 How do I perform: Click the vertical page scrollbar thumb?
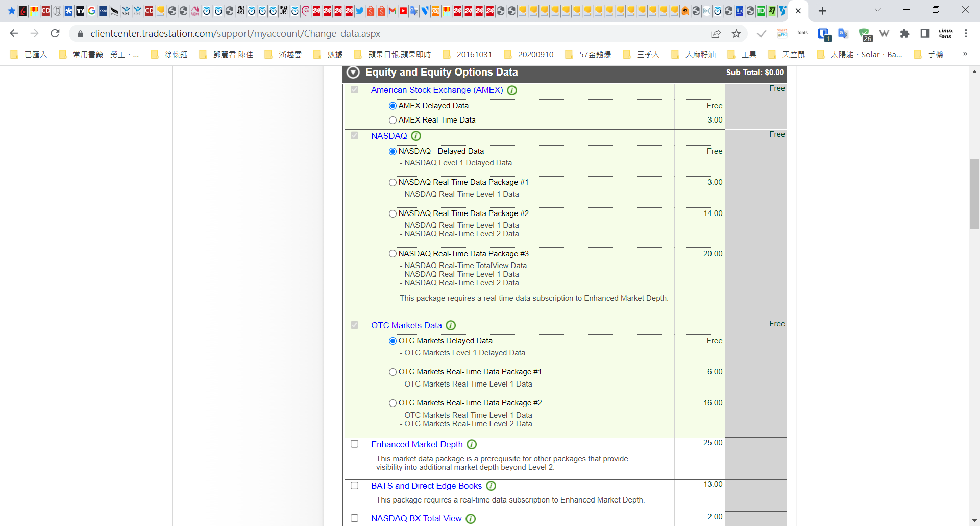(974, 194)
